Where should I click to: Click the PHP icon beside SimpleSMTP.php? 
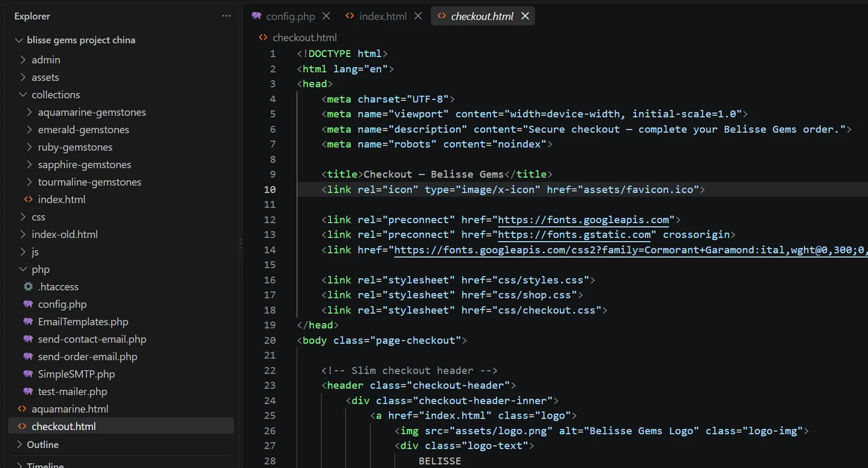[x=28, y=374]
